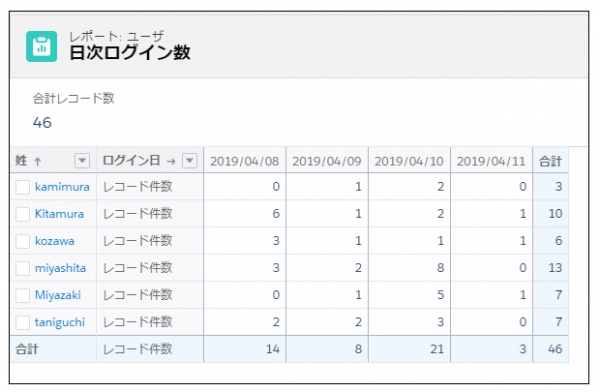This screenshot has height=392, width=600.
Task: Click miyashita's total value 13
Action: coord(555,268)
